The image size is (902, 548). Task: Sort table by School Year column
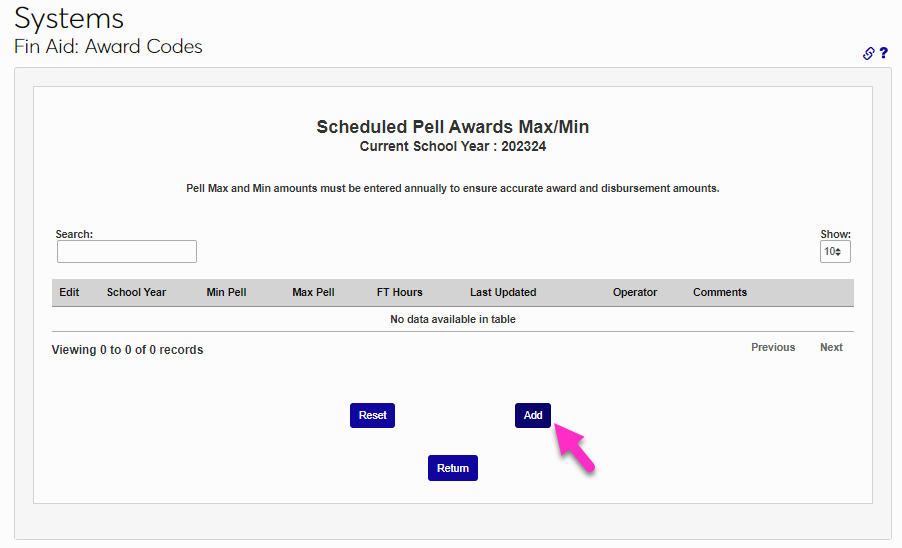click(x=136, y=292)
